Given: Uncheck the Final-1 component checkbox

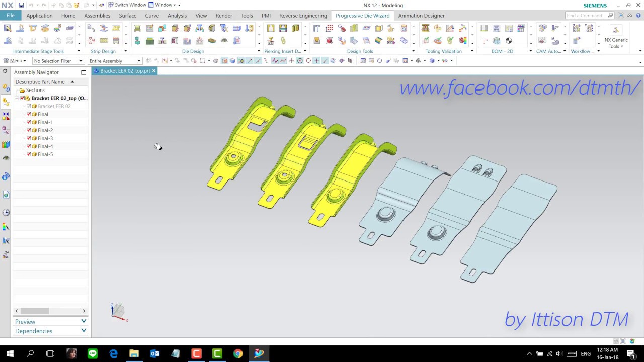Looking at the screenshot, I should tap(29, 122).
